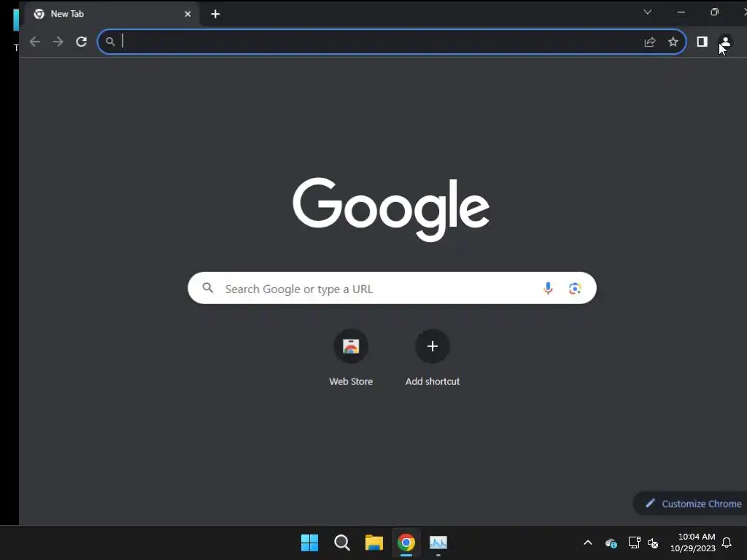This screenshot has height=560, width=747.
Task: Click the Google logo
Action: [391, 209]
